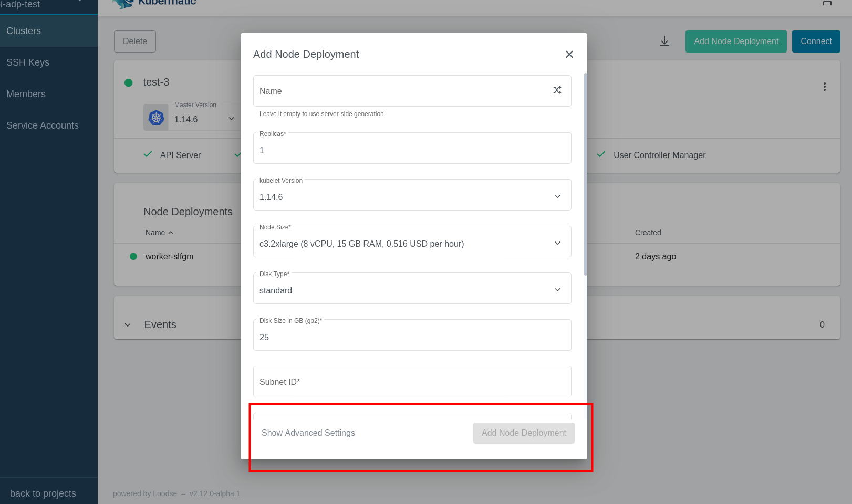
Task: Show Advanced Settings in the dialog
Action: [308, 433]
